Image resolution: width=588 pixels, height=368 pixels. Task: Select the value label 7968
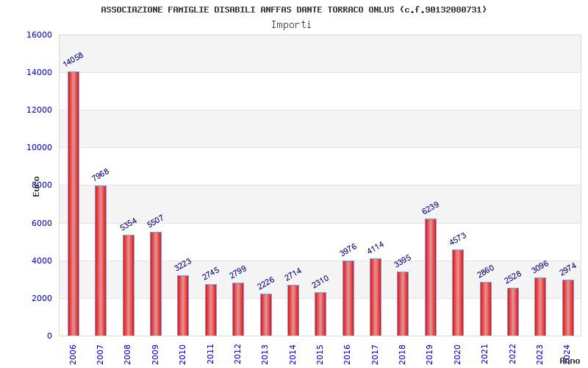pos(101,174)
